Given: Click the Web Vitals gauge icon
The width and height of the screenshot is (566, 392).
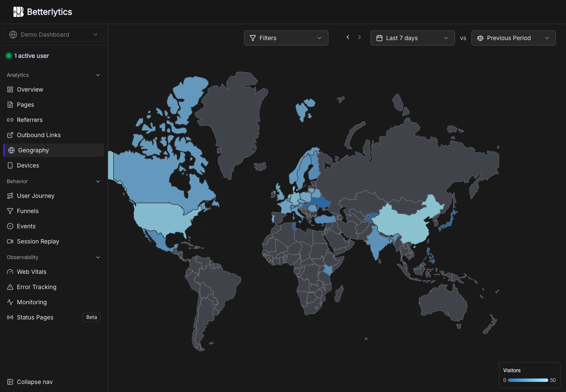Looking at the screenshot, I should [10, 272].
